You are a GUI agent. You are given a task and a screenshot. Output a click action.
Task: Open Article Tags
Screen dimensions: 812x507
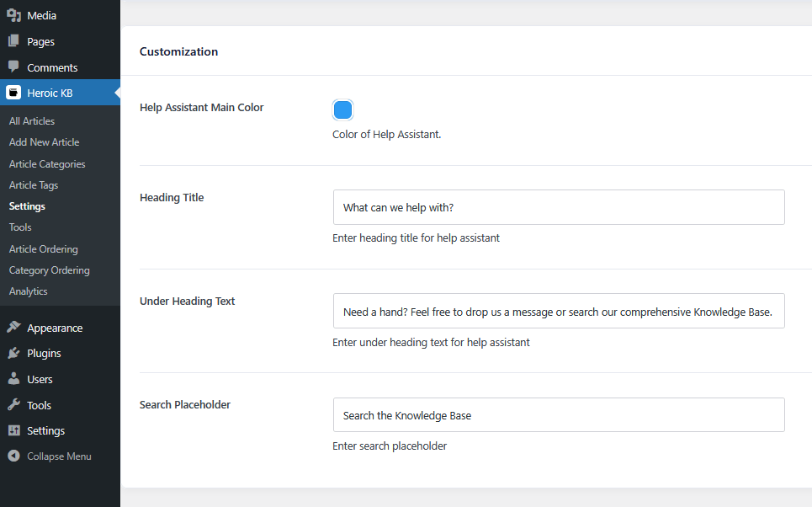tap(34, 185)
